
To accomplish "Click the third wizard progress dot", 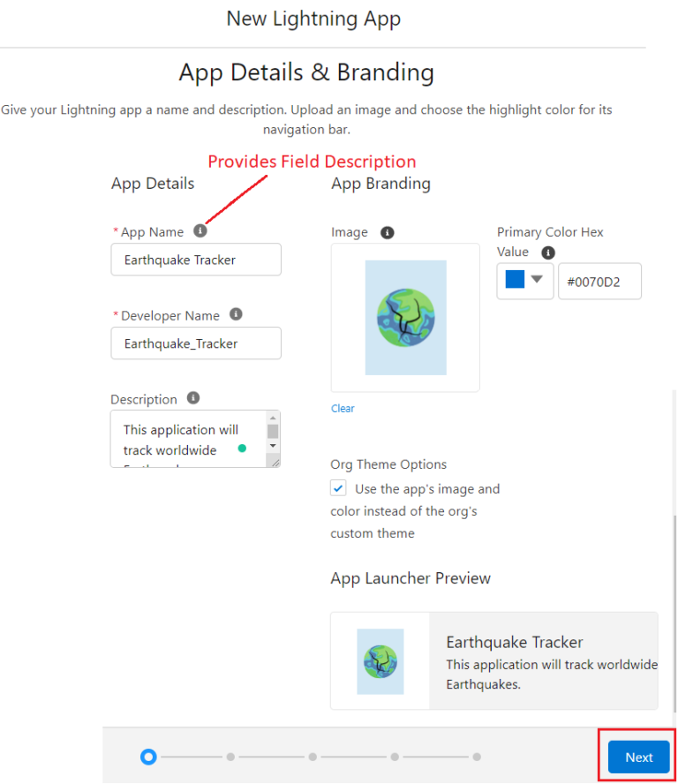I will [313, 757].
